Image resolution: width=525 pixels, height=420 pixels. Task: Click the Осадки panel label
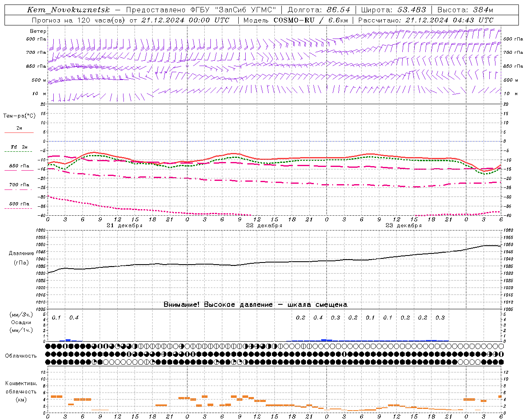pyautogui.click(x=21, y=322)
